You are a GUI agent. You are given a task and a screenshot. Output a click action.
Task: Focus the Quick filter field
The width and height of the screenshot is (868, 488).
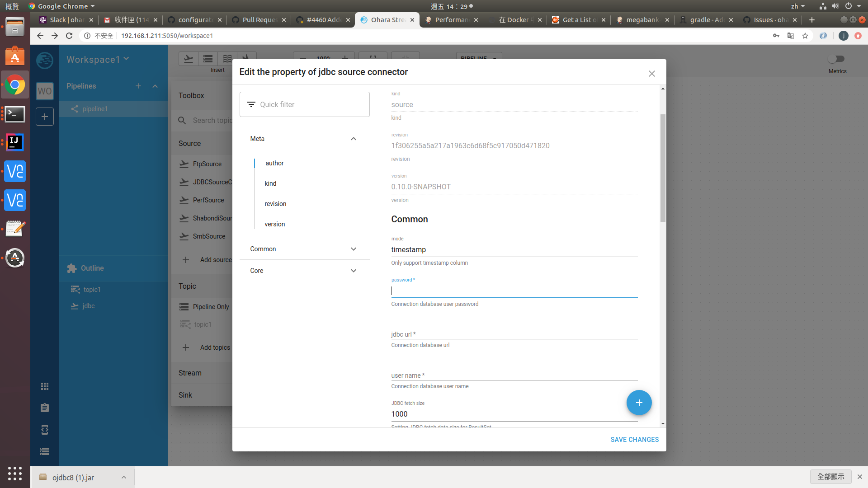pyautogui.click(x=305, y=104)
